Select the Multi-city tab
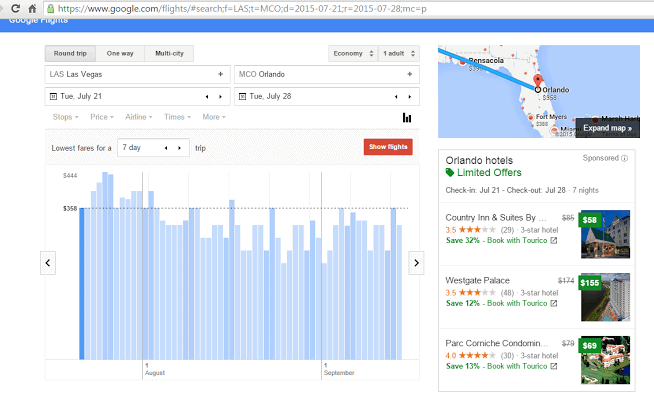The width and height of the screenshot is (654, 403). pyautogui.click(x=169, y=53)
